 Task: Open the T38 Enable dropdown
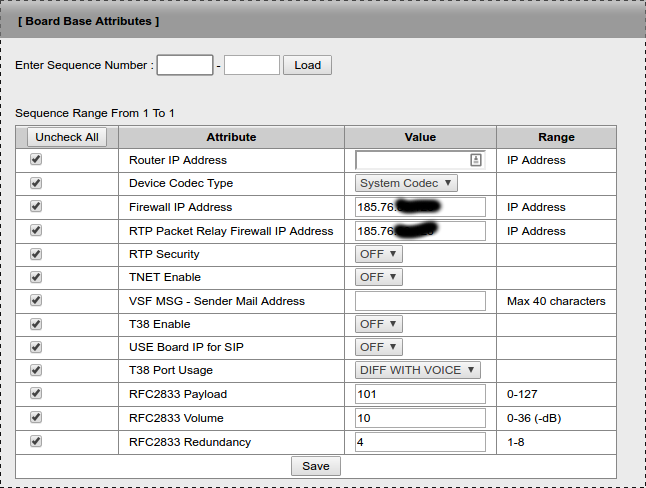pyautogui.click(x=379, y=324)
